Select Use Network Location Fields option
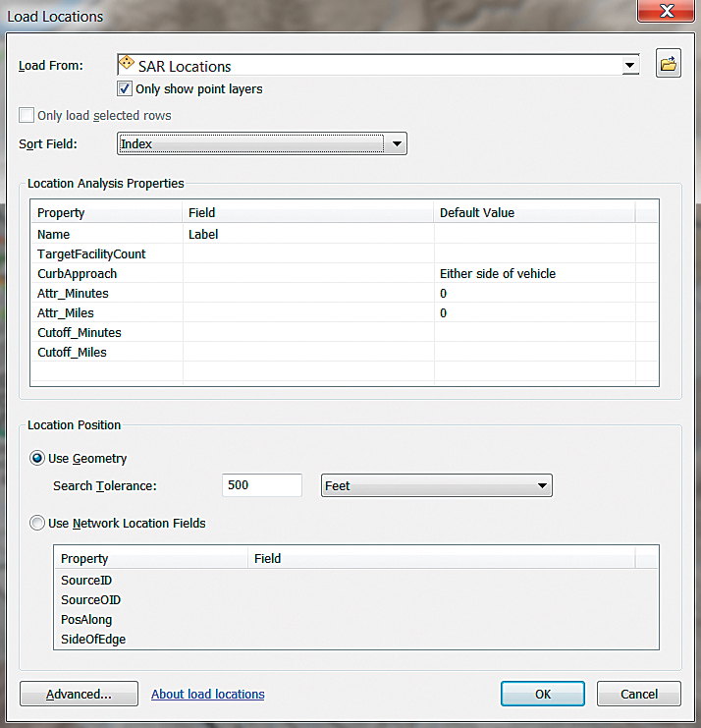The image size is (701, 728). pos(37,524)
